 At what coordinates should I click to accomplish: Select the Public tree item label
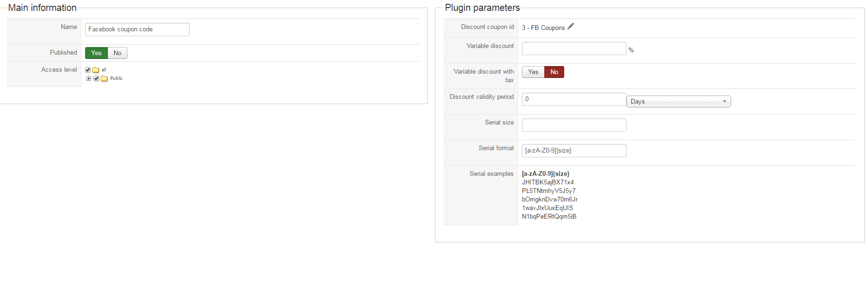(x=116, y=78)
